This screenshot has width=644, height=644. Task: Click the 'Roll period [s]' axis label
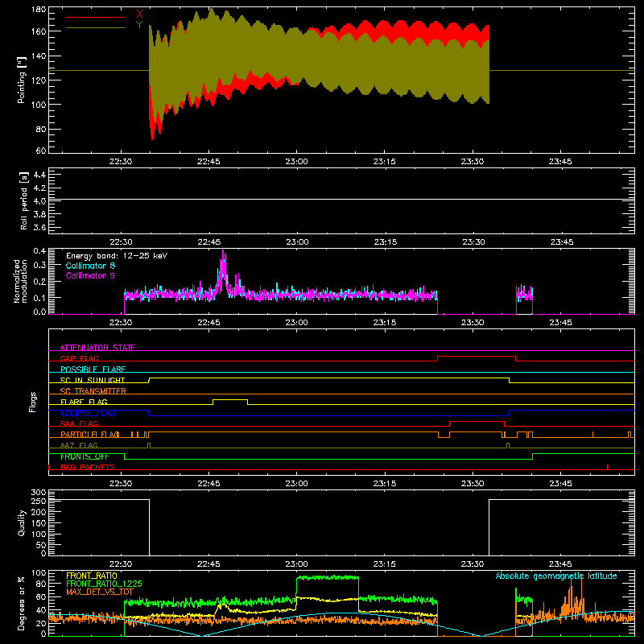click(x=24, y=200)
